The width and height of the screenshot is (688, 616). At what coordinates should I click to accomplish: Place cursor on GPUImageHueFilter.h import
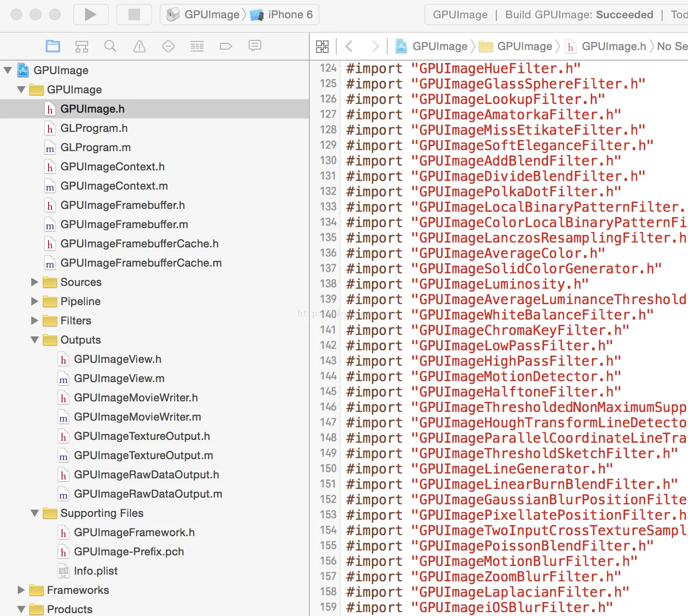pyautogui.click(x=463, y=68)
